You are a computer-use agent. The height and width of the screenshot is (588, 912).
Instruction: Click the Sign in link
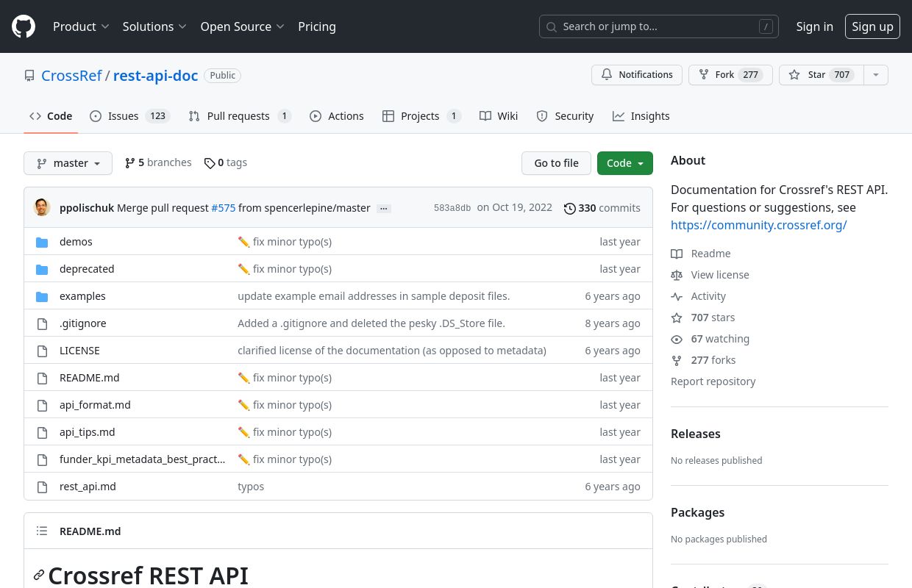point(815,26)
